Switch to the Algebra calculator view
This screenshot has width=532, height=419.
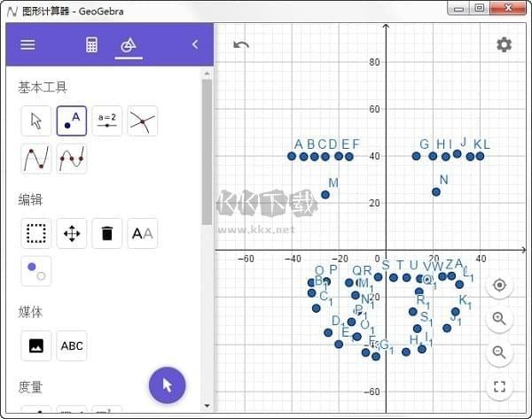click(x=91, y=45)
